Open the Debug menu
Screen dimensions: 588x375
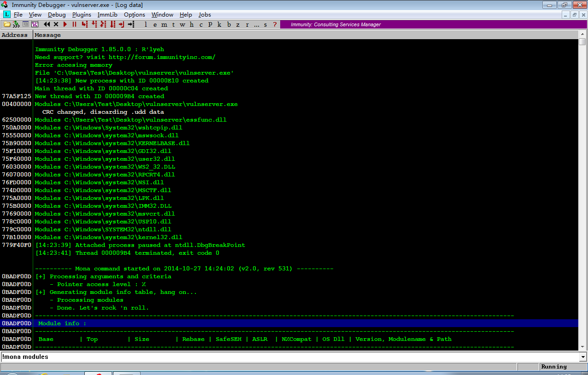(57, 15)
